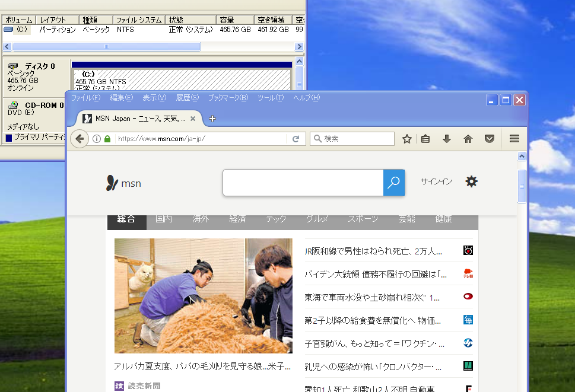
Task: Open MSN settings gear icon
Action: pyautogui.click(x=471, y=181)
